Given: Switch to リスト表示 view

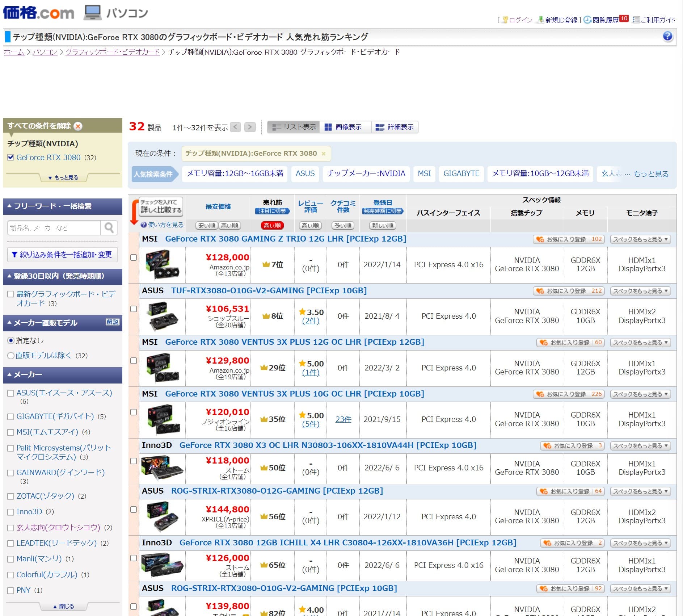Looking at the screenshot, I should pyautogui.click(x=294, y=127).
